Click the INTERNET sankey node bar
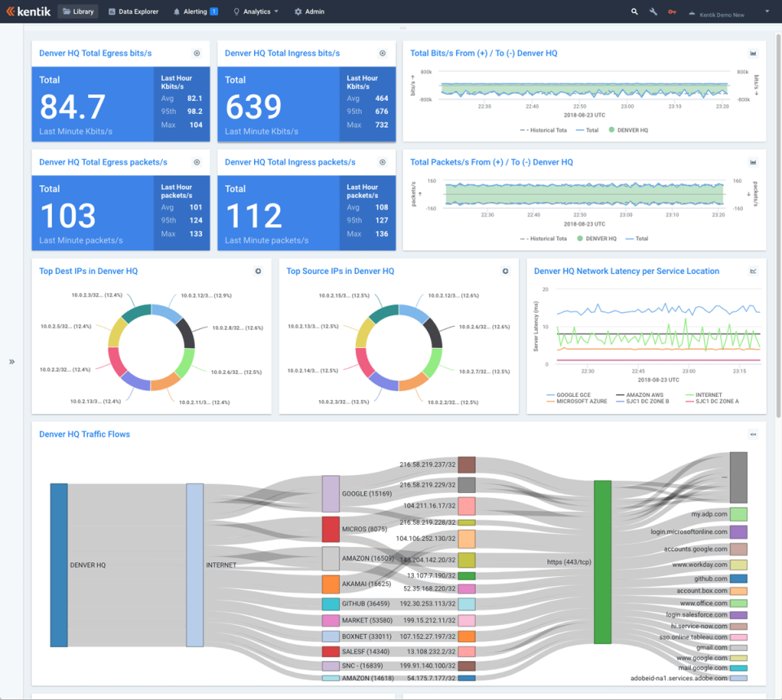Image resolution: width=782 pixels, height=700 pixels. pos(195,565)
